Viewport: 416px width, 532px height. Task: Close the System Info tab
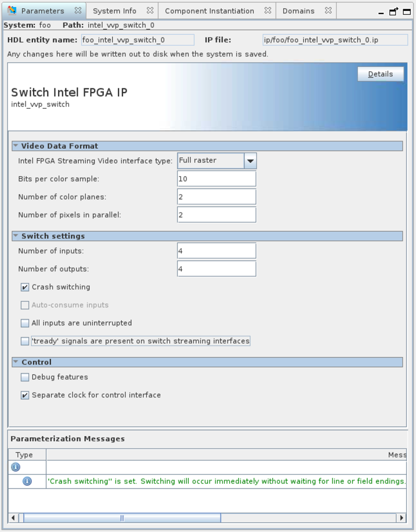click(150, 10)
